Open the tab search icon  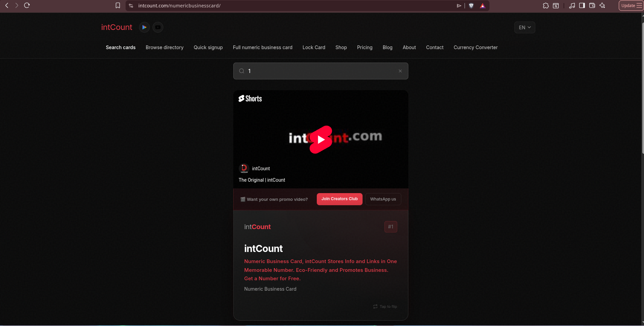click(556, 6)
